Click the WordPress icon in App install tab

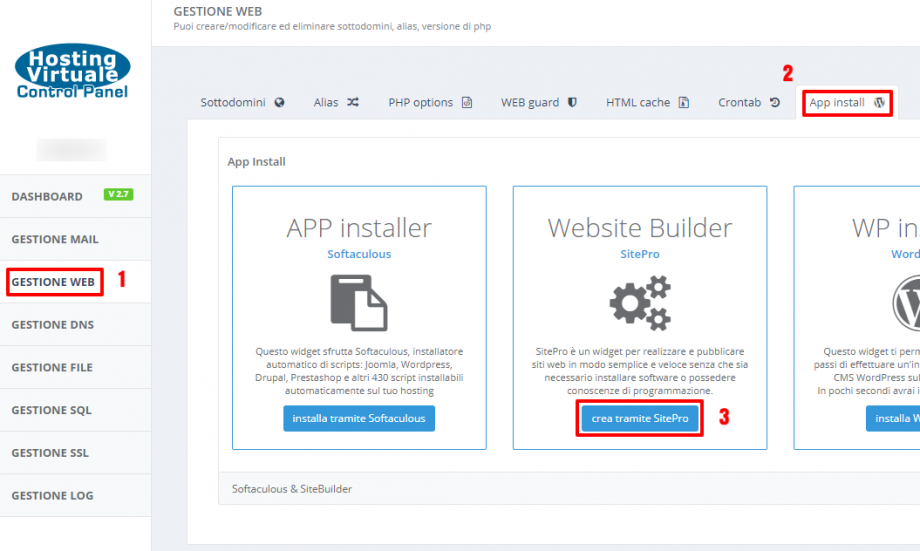pos(879,102)
